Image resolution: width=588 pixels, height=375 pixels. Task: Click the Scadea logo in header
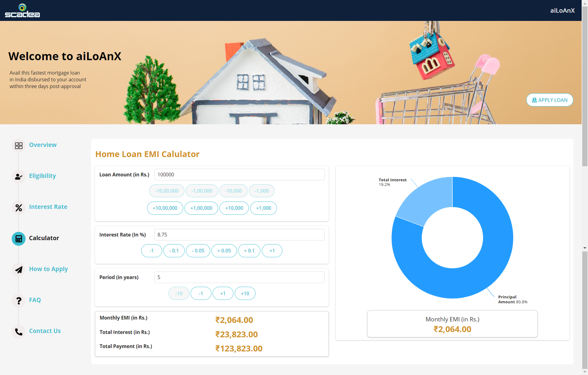pyautogui.click(x=22, y=11)
